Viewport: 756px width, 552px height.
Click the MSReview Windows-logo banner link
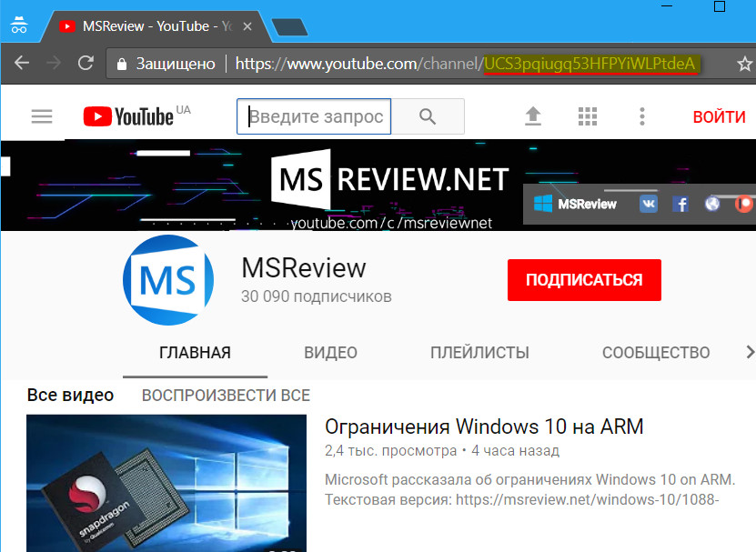[x=575, y=204]
